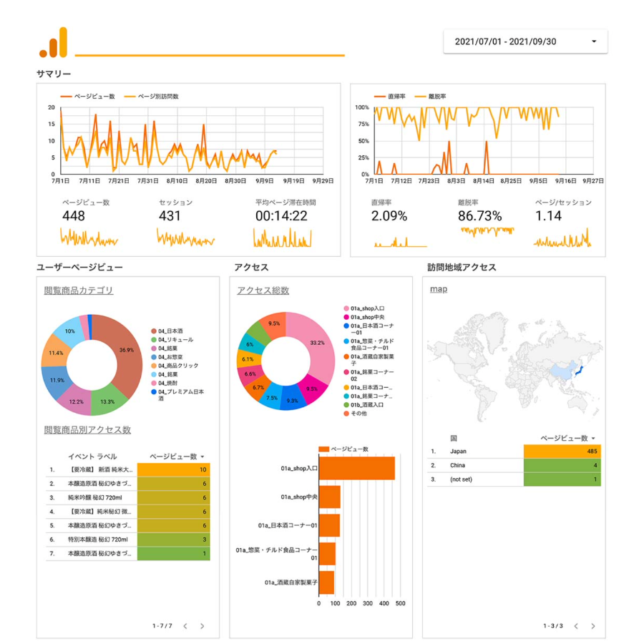Viewport: 644px width, 644px height.
Task: Go to next page in country table
Action: point(592,626)
